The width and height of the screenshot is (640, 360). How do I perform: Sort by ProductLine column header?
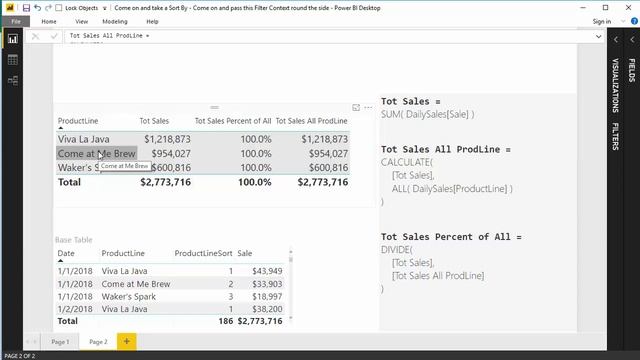(78, 121)
